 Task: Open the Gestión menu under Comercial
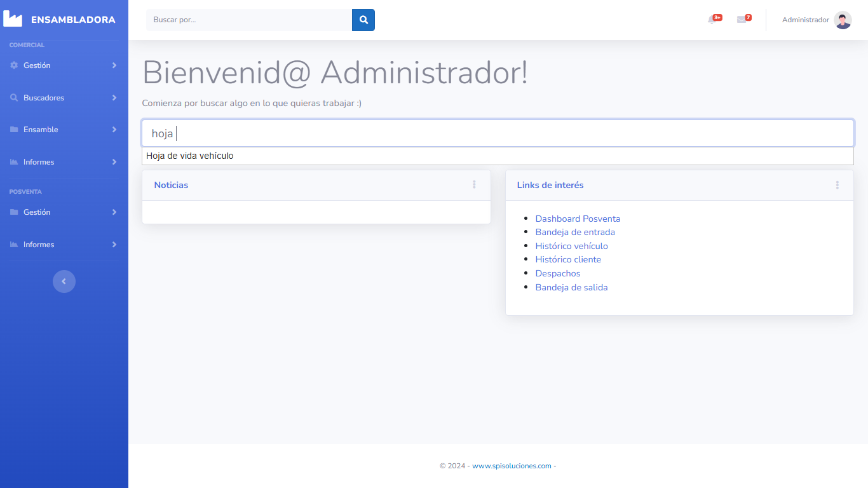(x=64, y=65)
